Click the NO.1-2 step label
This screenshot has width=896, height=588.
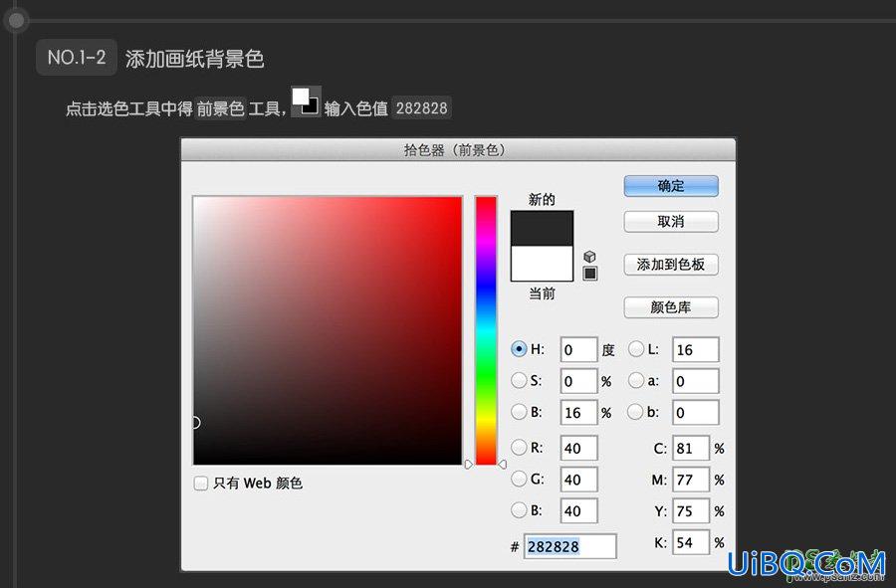click(77, 57)
